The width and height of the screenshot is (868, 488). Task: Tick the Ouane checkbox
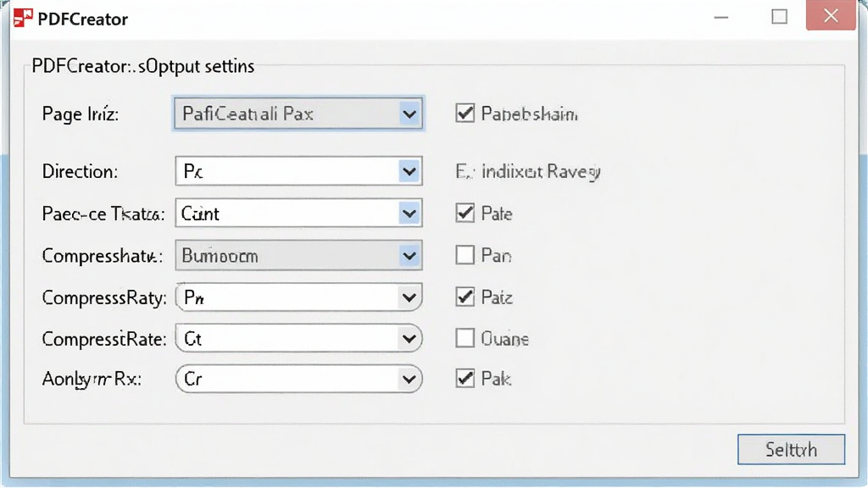click(x=465, y=338)
